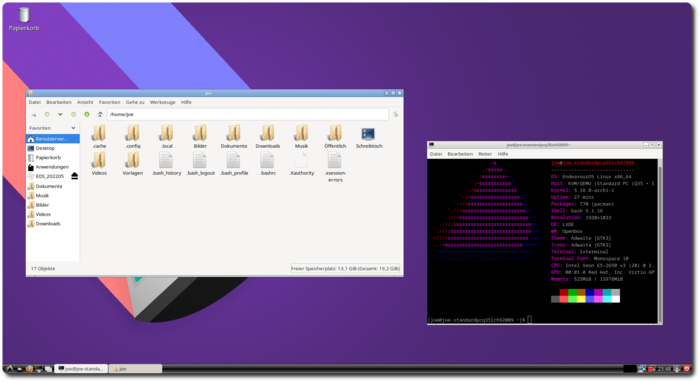This screenshot has height=382, width=700.
Task: Open the Ansicht menu
Action: pos(85,102)
